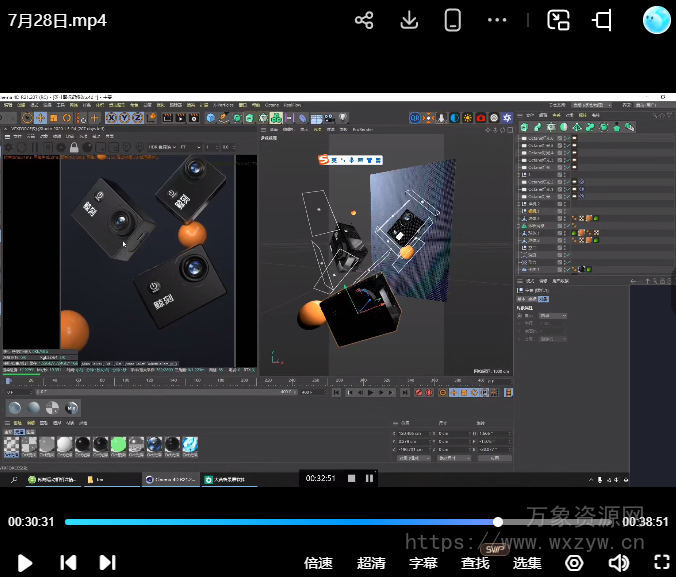Open the 超清 video quality menu
Viewport: 676px width, 577px height.
371,563
